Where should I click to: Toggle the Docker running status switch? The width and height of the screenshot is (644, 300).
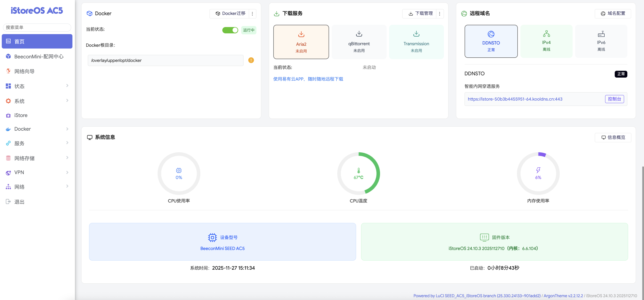230,30
